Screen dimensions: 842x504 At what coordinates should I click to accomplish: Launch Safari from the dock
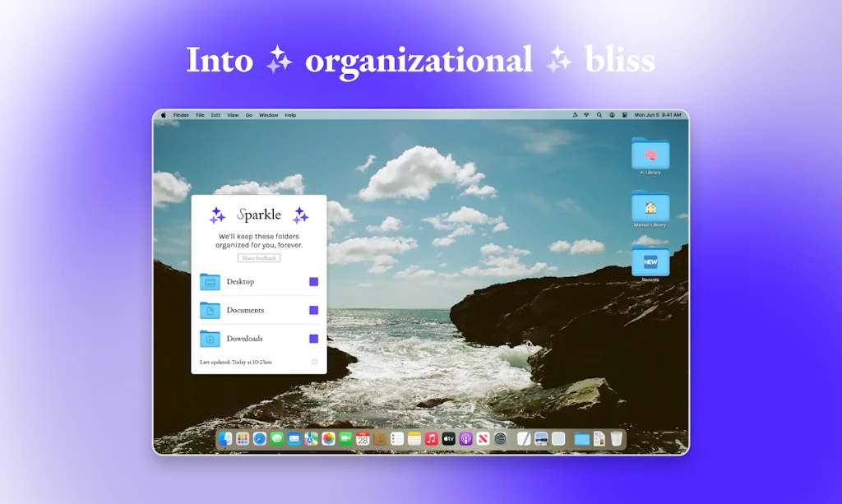(x=260, y=439)
